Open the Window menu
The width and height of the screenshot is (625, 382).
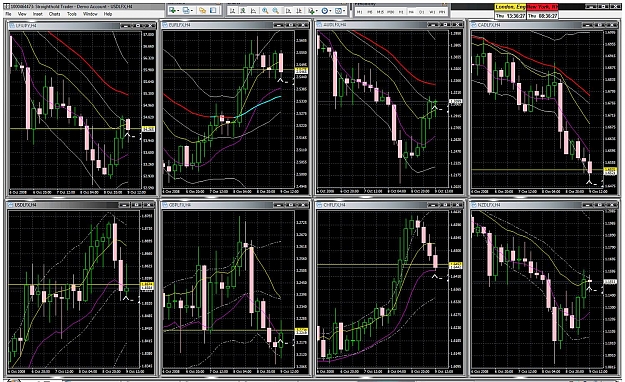click(90, 14)
